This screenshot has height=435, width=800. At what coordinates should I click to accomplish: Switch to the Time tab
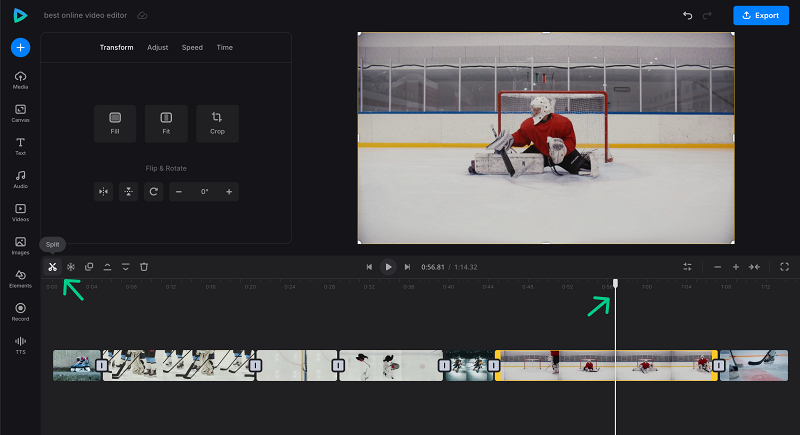coord(224,47)
